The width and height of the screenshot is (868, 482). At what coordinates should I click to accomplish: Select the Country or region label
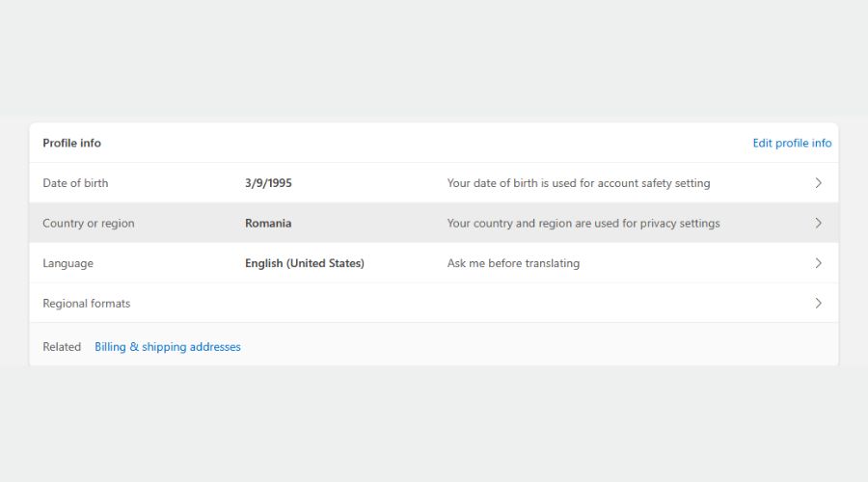[89, 224]
